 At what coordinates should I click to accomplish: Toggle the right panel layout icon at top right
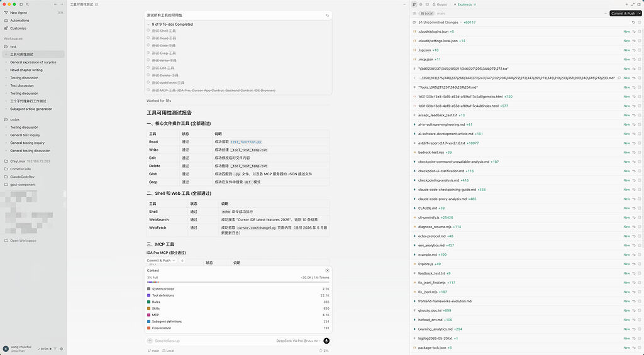(639, 4)
